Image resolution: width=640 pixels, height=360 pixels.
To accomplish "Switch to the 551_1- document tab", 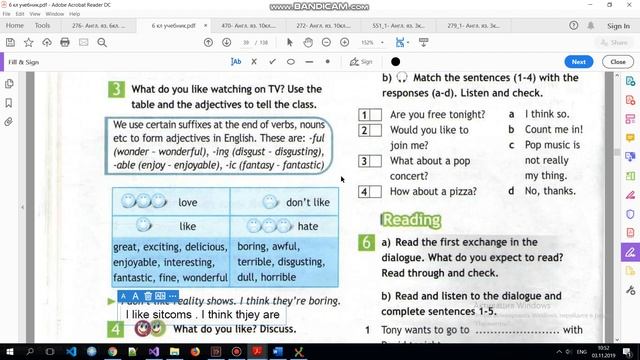I will pyautogui.click(x=398, y=26).
